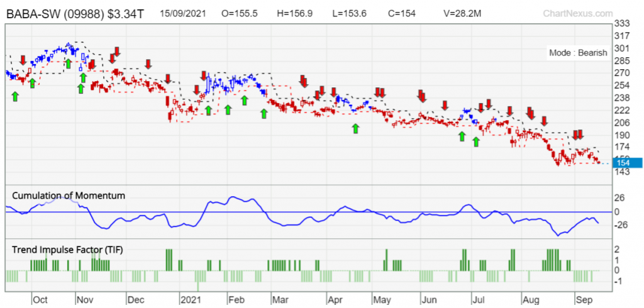Viewport: 644px width, 308px height.
Task: Click the blue 154 current price tag
Action: (628, 163)
